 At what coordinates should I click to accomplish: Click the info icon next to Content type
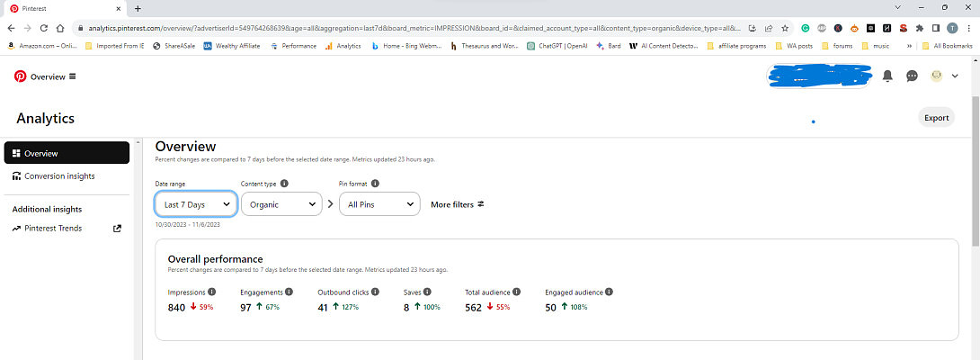(284, 184)
